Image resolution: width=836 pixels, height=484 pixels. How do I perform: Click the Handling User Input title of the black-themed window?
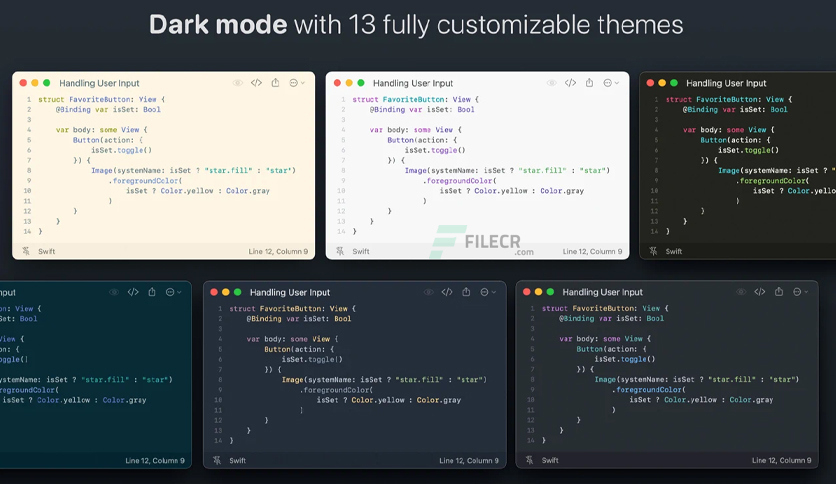click(726, 83)
